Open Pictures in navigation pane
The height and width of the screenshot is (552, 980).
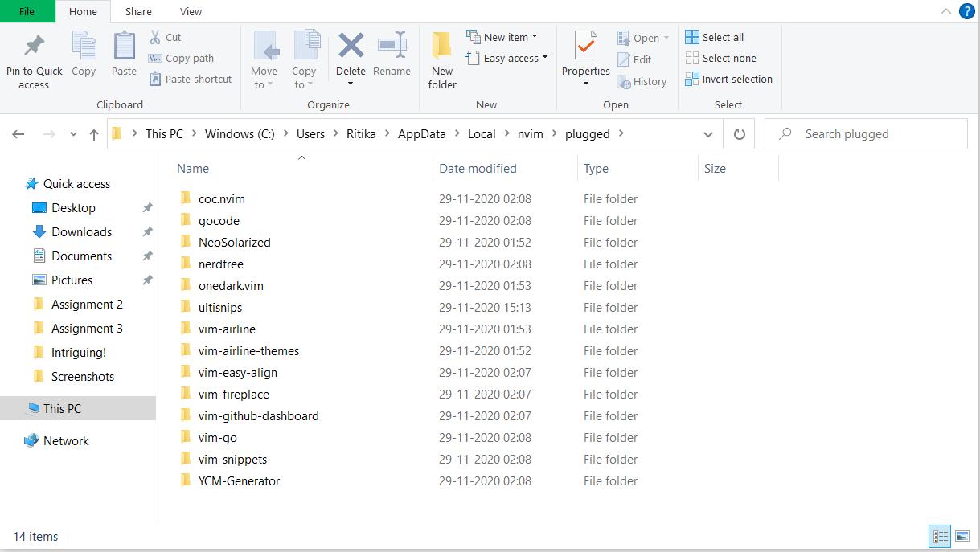tap(72, 280)
